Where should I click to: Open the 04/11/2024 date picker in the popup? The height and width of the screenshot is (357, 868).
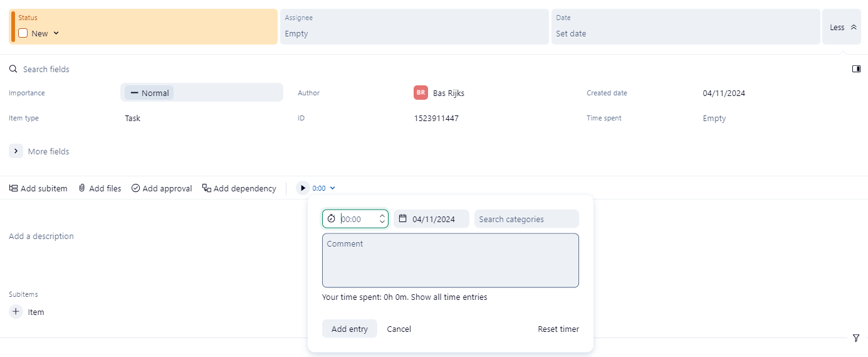(x=431, y=218)
